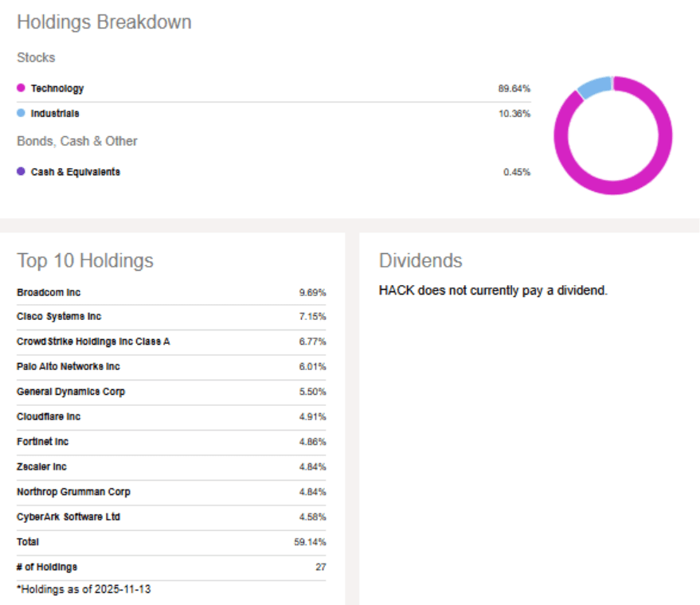Click the Palo Alto Networks Inc holding
The height and width of the screenshot is (605, 700).
point(68,367)
